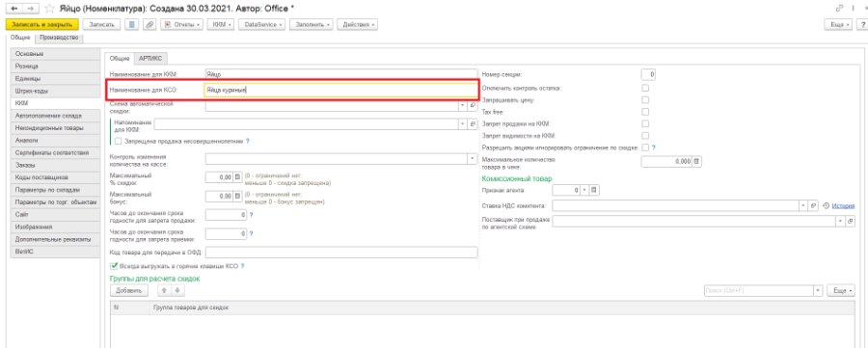Show hint for Разрешать акциям игнорировать ограничение

tap(654, 147)
